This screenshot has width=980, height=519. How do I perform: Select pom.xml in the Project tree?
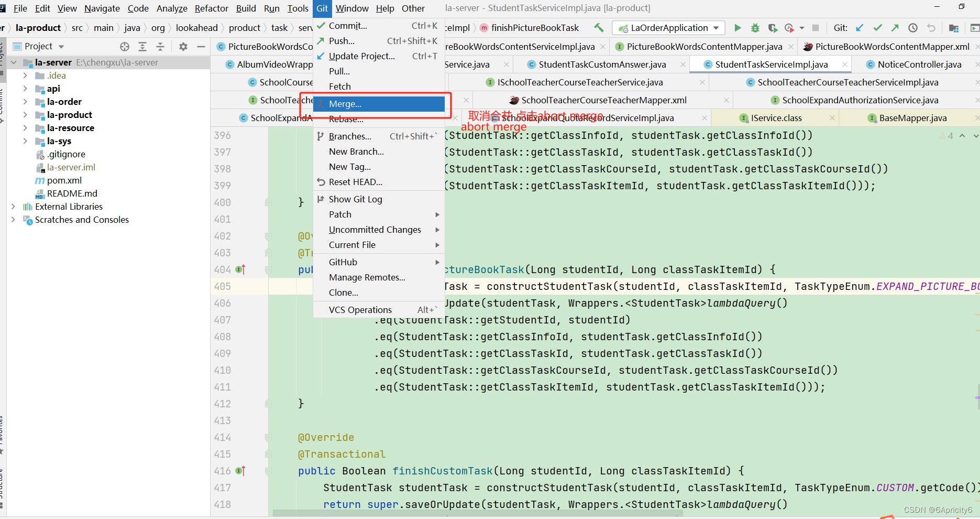click(x=64, y=180)
